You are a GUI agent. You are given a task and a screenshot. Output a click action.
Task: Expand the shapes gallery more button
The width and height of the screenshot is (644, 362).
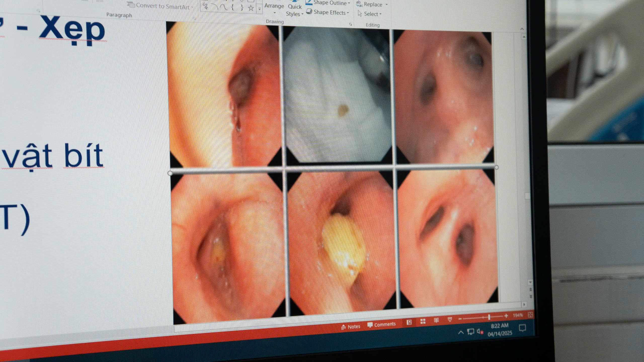click(259, 9)
